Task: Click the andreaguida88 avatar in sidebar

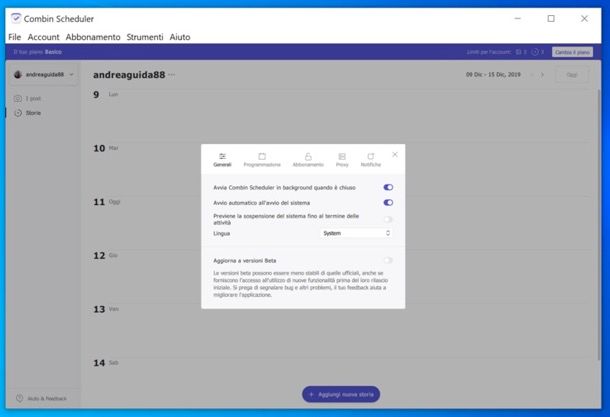Action: 18,74
